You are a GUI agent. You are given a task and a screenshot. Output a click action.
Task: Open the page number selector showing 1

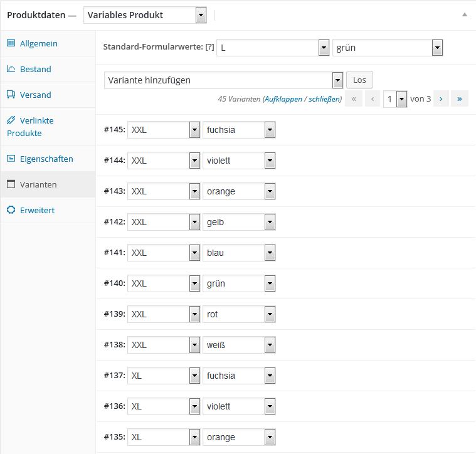(395, 99)
